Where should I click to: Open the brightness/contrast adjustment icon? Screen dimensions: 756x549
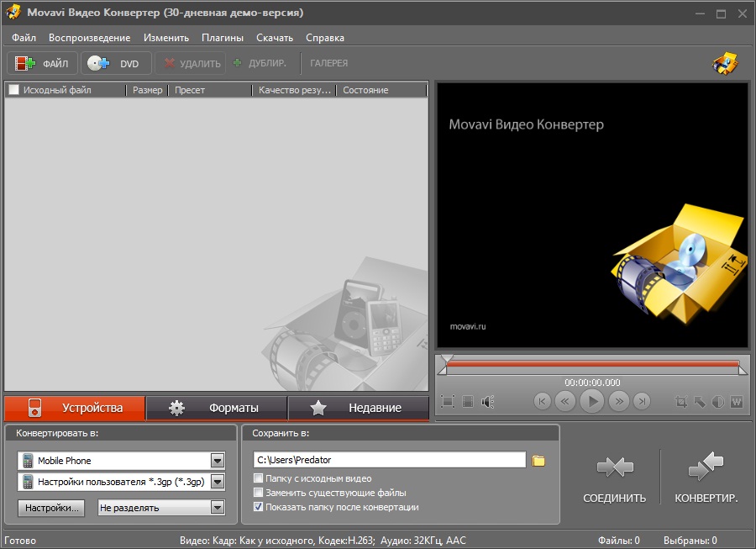pyautogui.click(x=719, y=401)
